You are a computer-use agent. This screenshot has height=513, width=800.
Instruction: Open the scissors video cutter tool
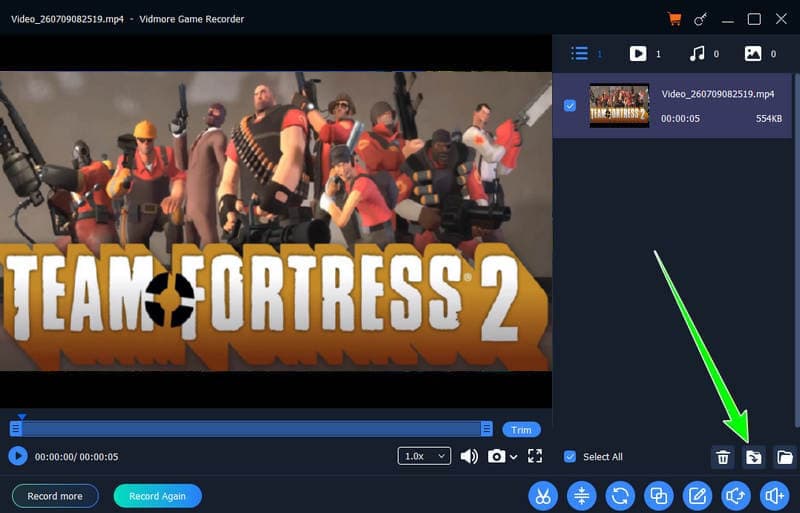[x=543, y=496]
